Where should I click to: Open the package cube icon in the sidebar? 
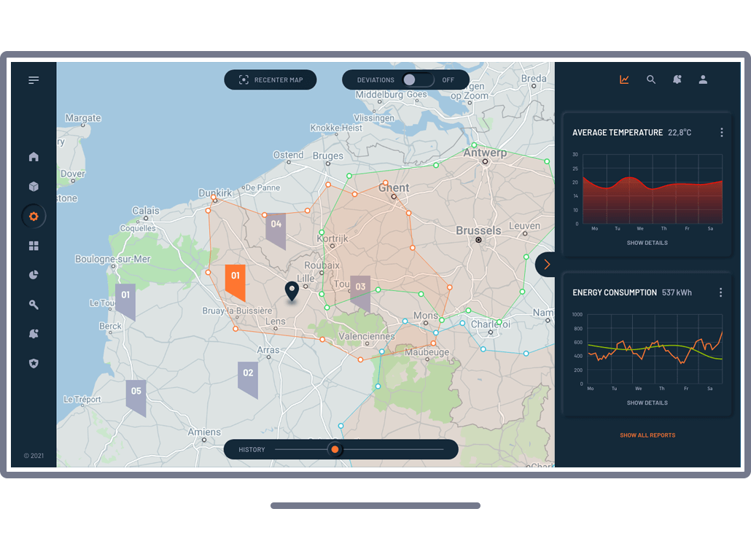coord(34,187)
